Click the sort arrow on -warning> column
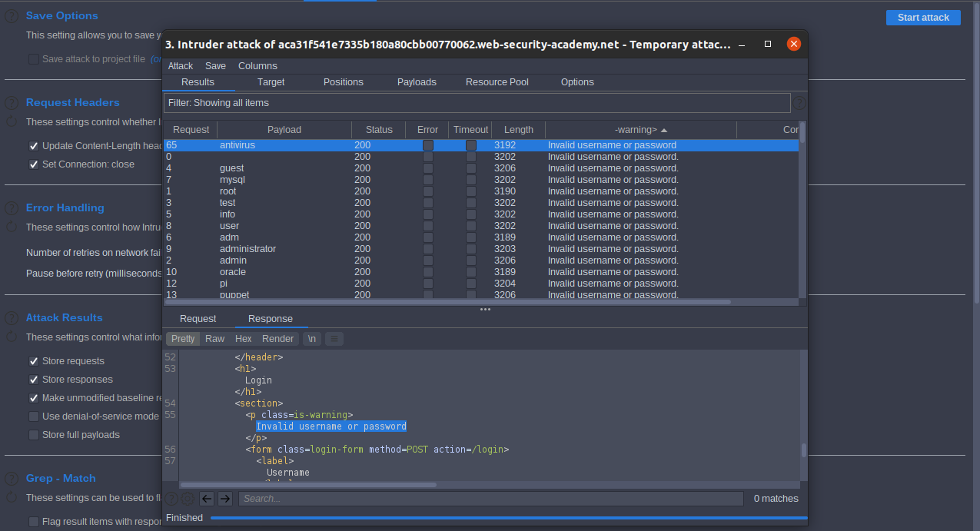This screenshot has height=531, width=980. click(664, 130)
